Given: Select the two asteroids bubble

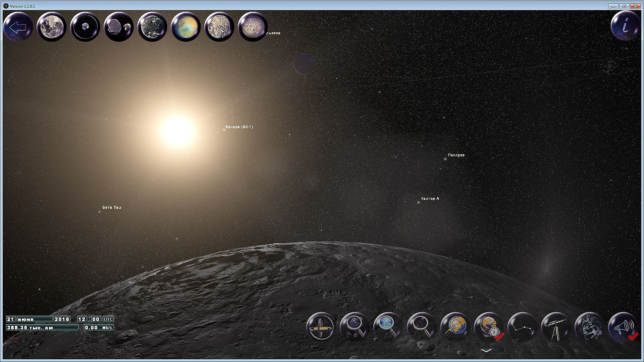Looking at the screenshot, I should pyautogui.click(x=119, y=27).
